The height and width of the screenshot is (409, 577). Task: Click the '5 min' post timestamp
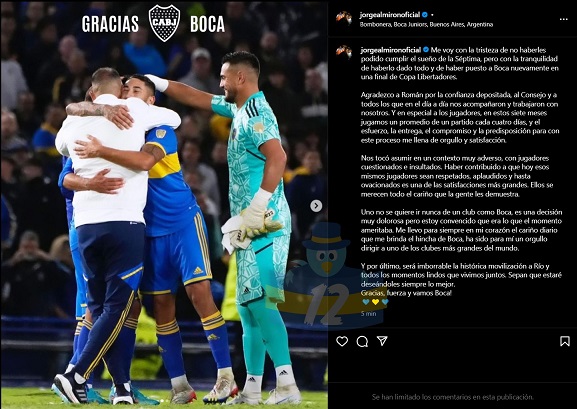click(368, 314)
